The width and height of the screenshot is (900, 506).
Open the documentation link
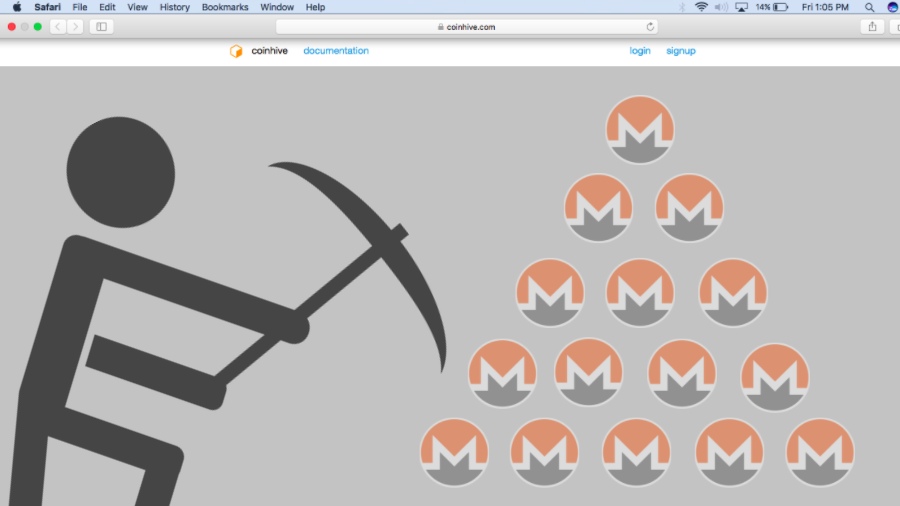(336, 50)
